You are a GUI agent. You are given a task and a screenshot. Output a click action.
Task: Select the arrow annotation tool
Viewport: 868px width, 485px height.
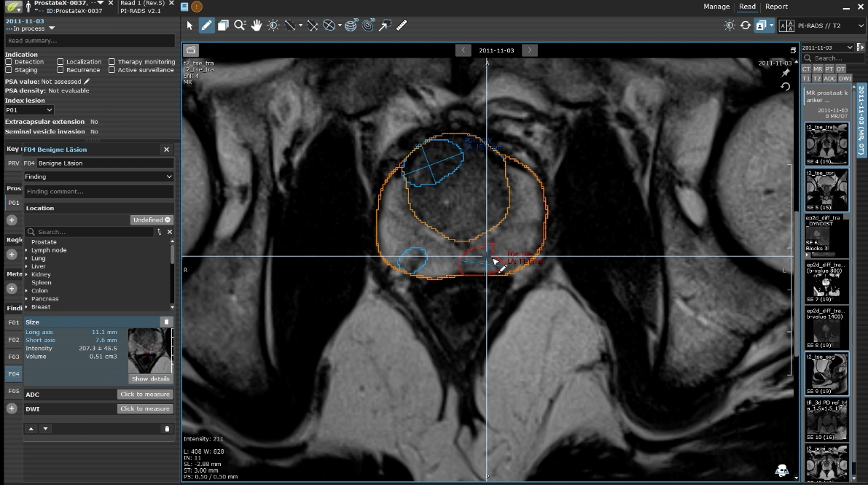click(x=385, y=26)
